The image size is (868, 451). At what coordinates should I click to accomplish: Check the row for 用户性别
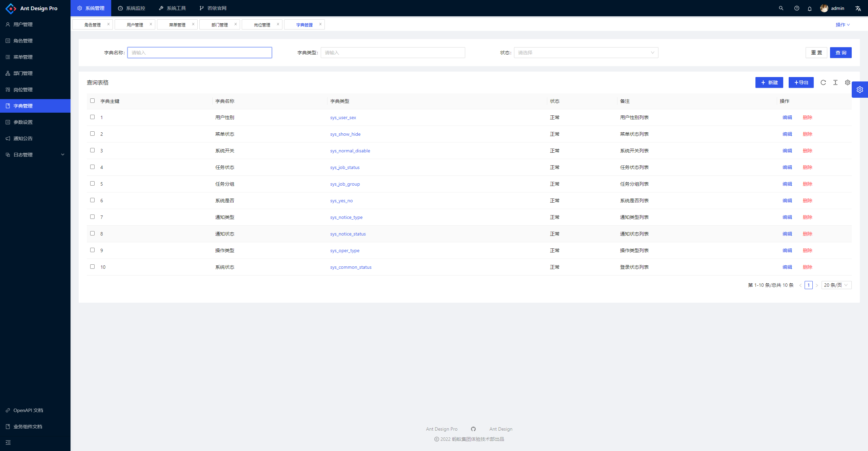click(92, 117)
